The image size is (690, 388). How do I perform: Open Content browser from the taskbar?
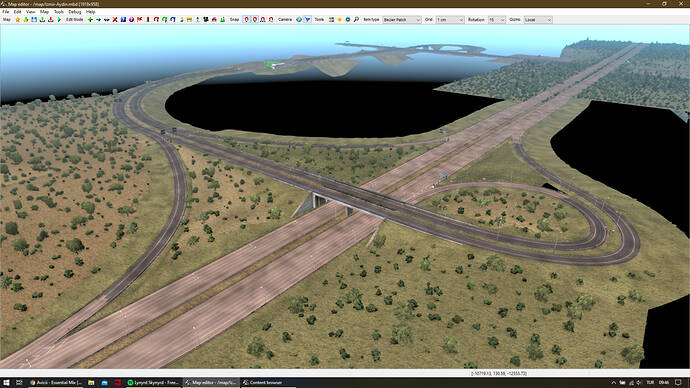coord(262,382)
